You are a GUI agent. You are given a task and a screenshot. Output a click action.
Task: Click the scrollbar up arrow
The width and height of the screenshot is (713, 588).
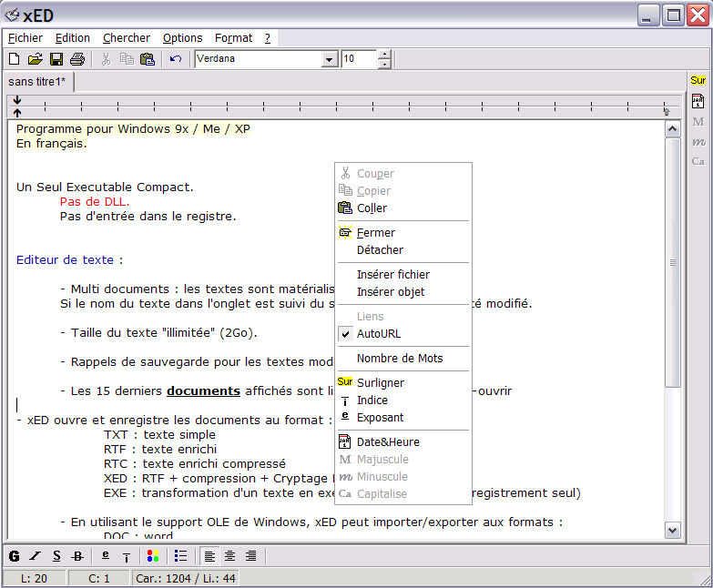point(673,129)
